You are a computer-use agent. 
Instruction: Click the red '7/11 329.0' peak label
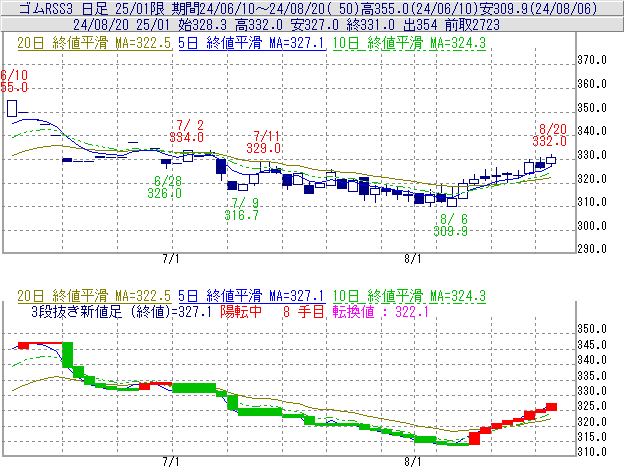[x=264, y=142]
